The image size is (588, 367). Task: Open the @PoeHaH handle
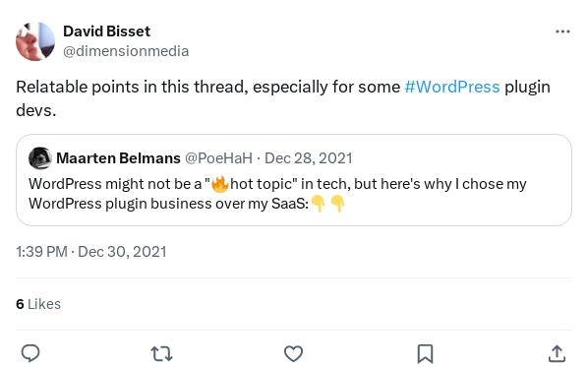[x=218, y=158]
